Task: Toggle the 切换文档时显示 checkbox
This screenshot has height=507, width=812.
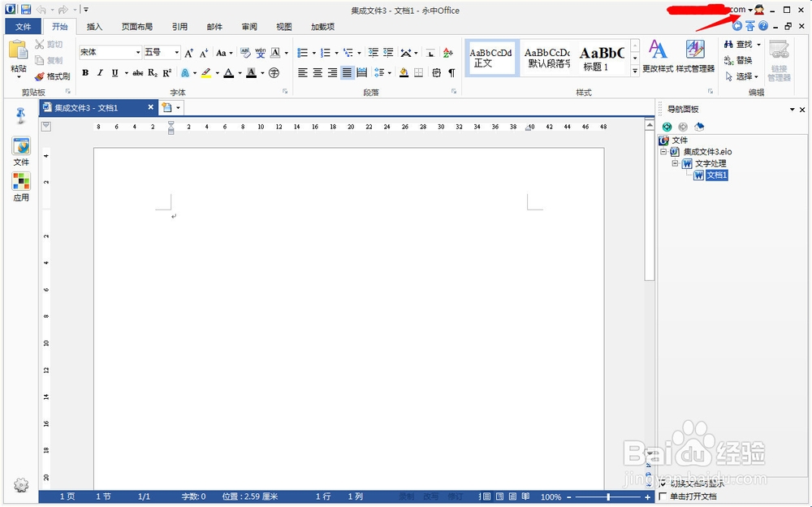Action: (663, 483)
